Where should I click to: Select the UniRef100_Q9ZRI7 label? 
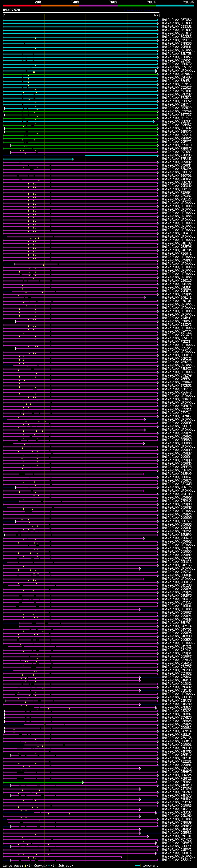coord(177,84)
